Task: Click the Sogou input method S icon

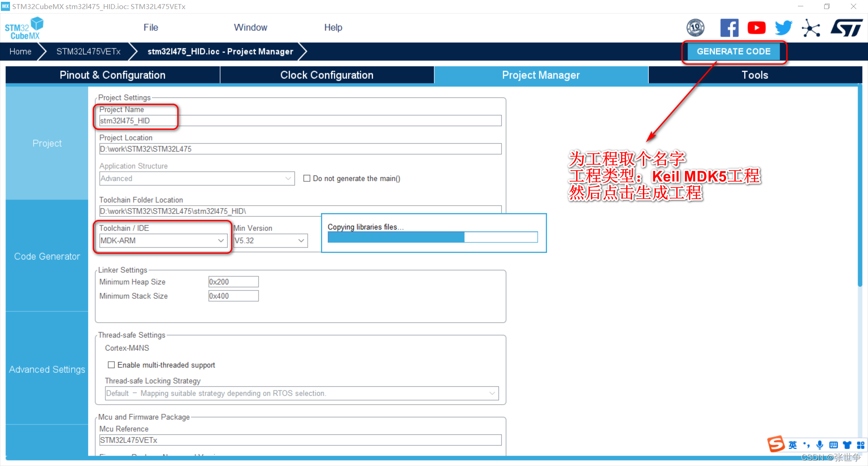Action: tap(776, 444)
